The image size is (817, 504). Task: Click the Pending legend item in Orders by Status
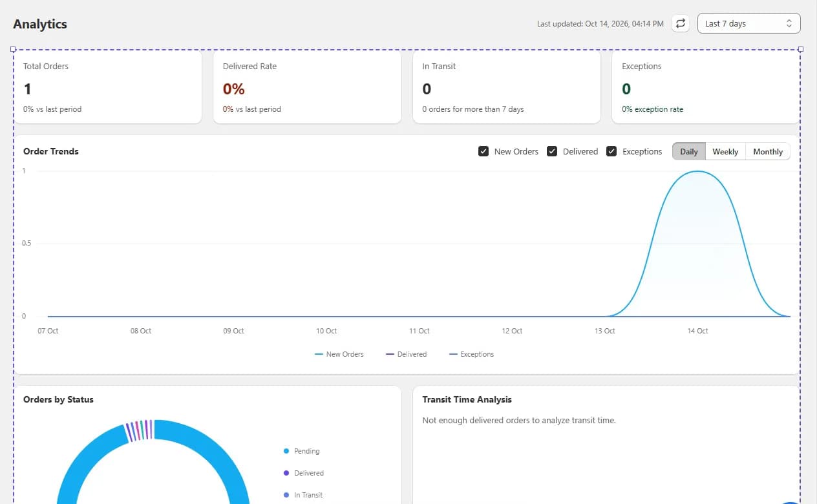pos(302,451)
